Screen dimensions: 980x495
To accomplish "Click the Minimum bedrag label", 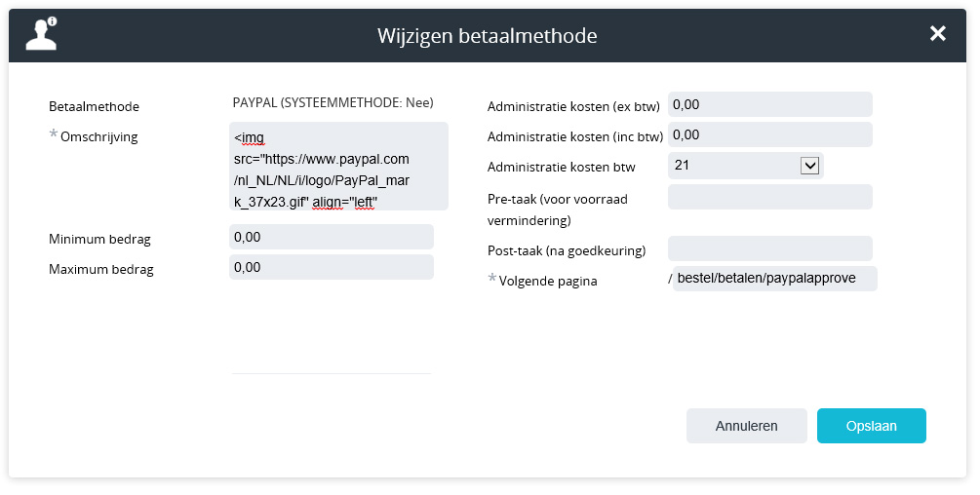I will 99,239.
